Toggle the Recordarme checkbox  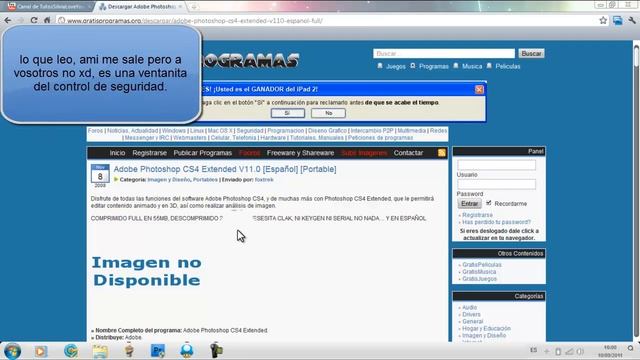(489, 203)
